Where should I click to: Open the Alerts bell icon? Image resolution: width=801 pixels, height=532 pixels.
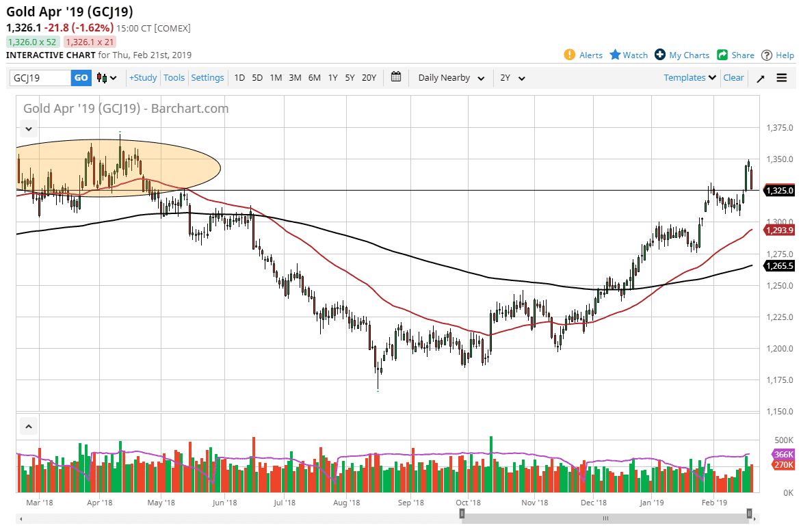(570, 55)
